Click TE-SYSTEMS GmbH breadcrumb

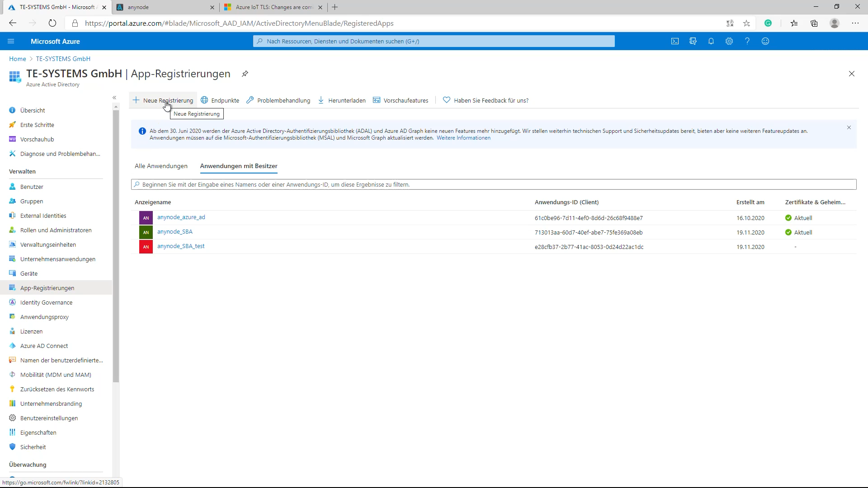point(63,59)
